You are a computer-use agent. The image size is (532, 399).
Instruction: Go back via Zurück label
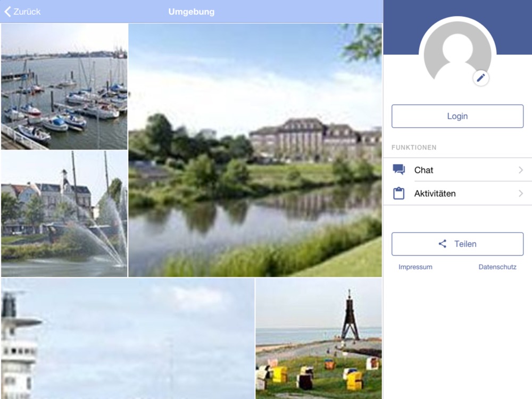(x=27, y=12)
